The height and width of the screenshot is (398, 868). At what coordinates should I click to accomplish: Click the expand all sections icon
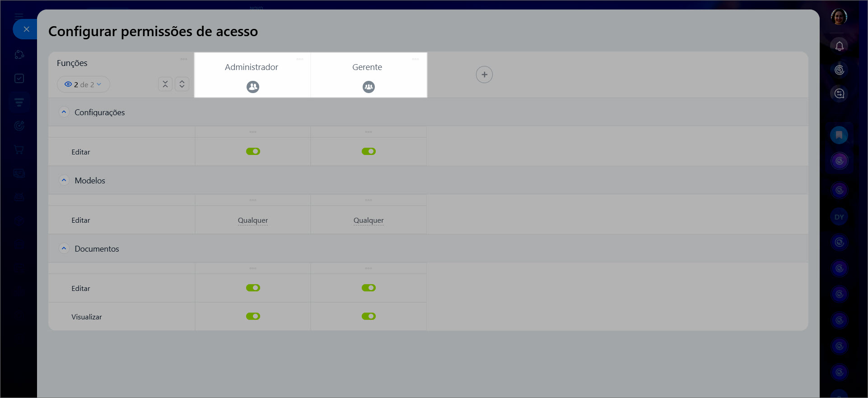point(182,84)
